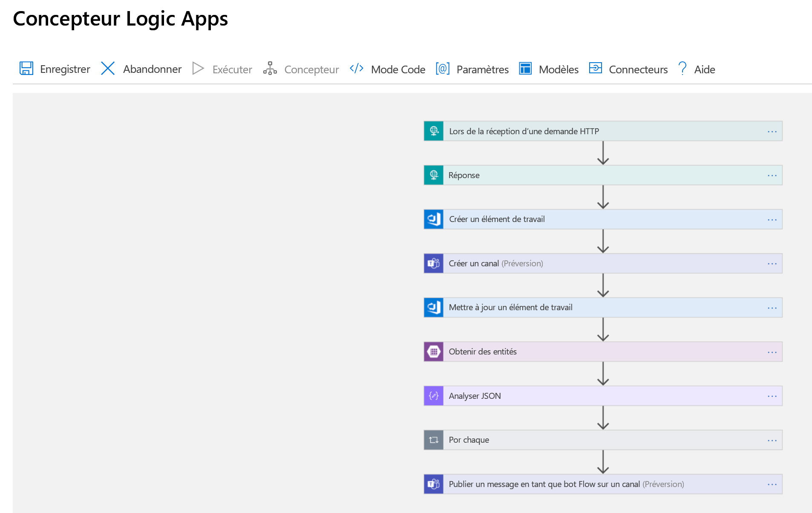
Task: Click the Concepteur hierarchy icon
Action: (x=270, y=68)
